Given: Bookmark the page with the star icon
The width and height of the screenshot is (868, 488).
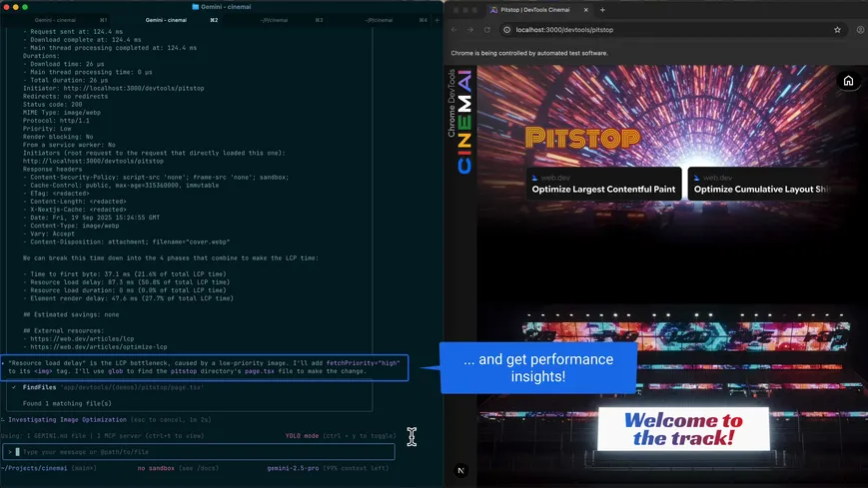Looking at the screenshot, I should [837, 30].
